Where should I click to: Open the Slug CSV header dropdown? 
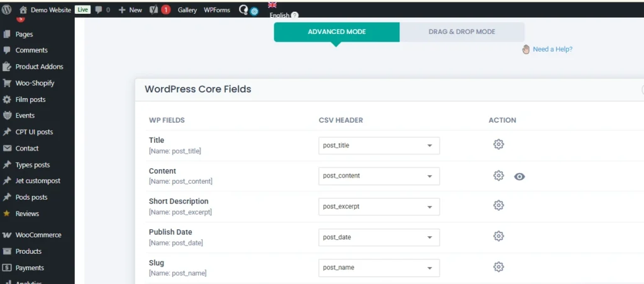coord(379,268)
